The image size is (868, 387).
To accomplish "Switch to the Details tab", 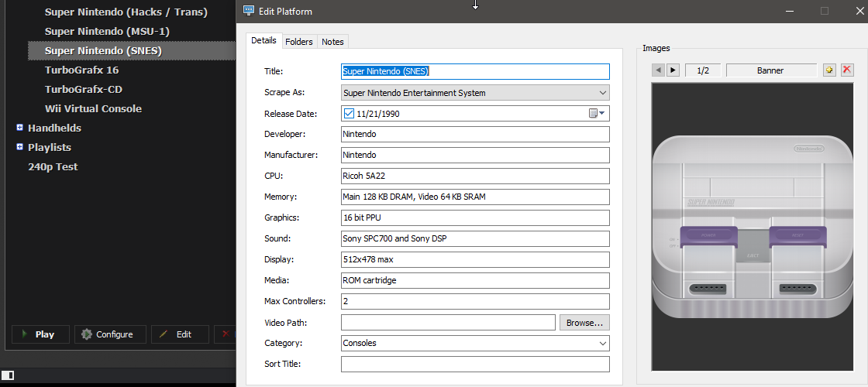I will pos(263,40).
